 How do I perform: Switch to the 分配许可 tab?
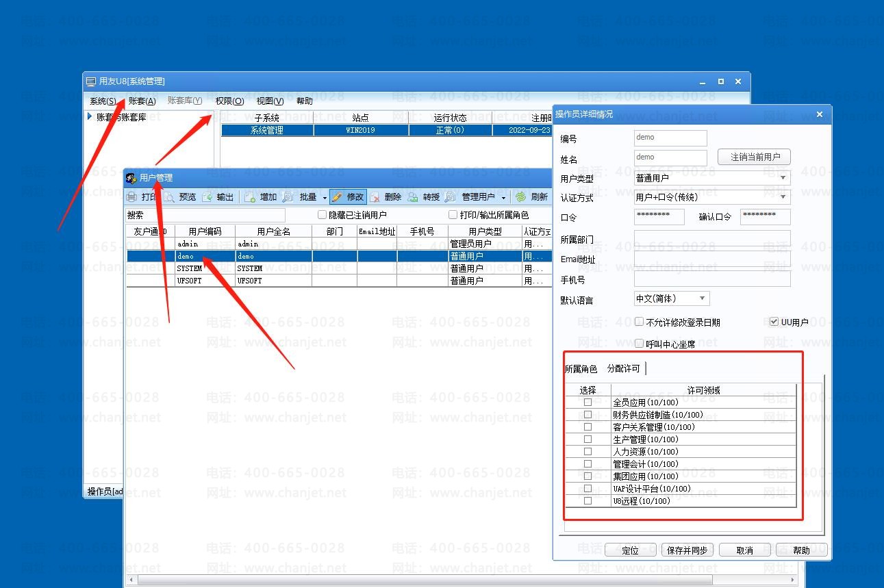click(x=624, y=368)
